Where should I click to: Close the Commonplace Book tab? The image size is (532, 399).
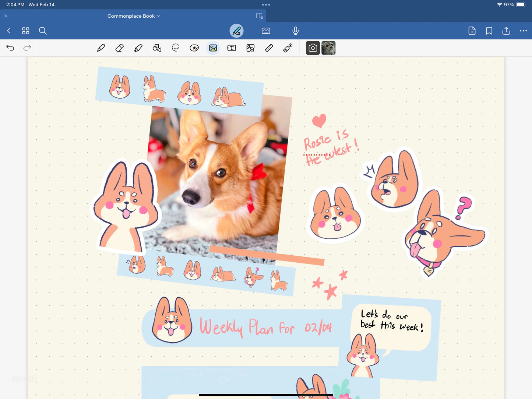(6, 16)
